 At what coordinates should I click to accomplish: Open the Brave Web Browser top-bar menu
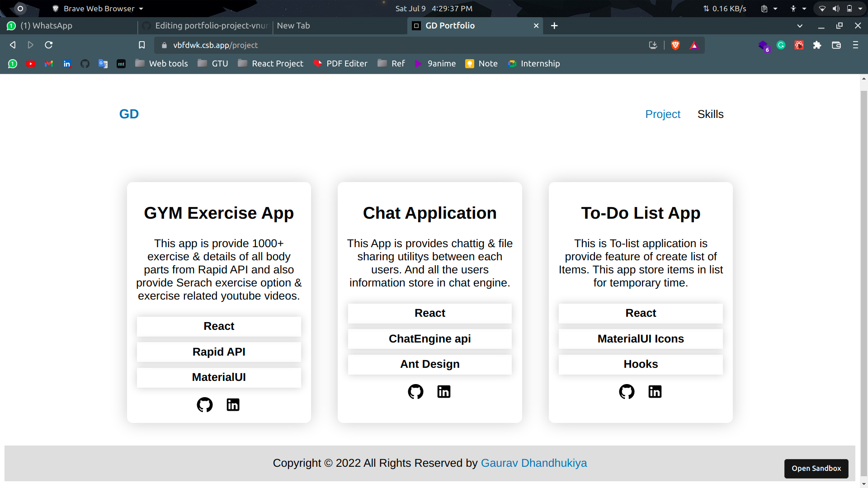coord(97,8)
